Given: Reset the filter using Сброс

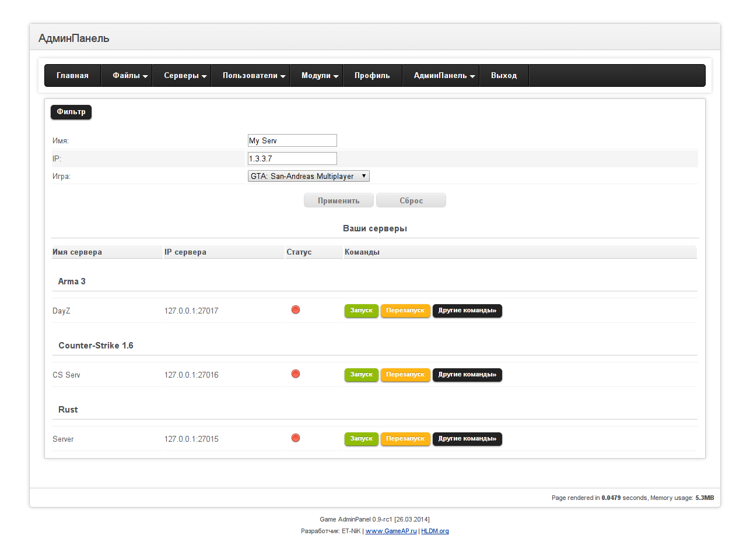Looking at the screenshot, I should [x=411, y=200].
